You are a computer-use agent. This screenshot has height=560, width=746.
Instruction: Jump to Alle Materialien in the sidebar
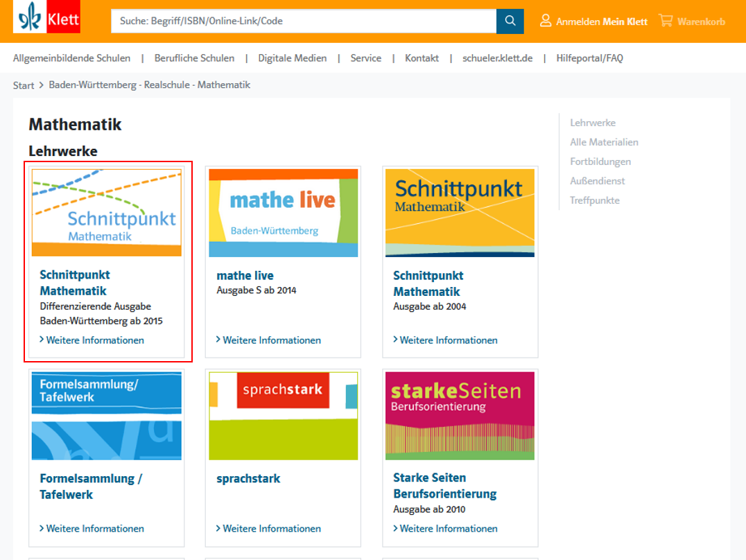[x=604, y=142]
